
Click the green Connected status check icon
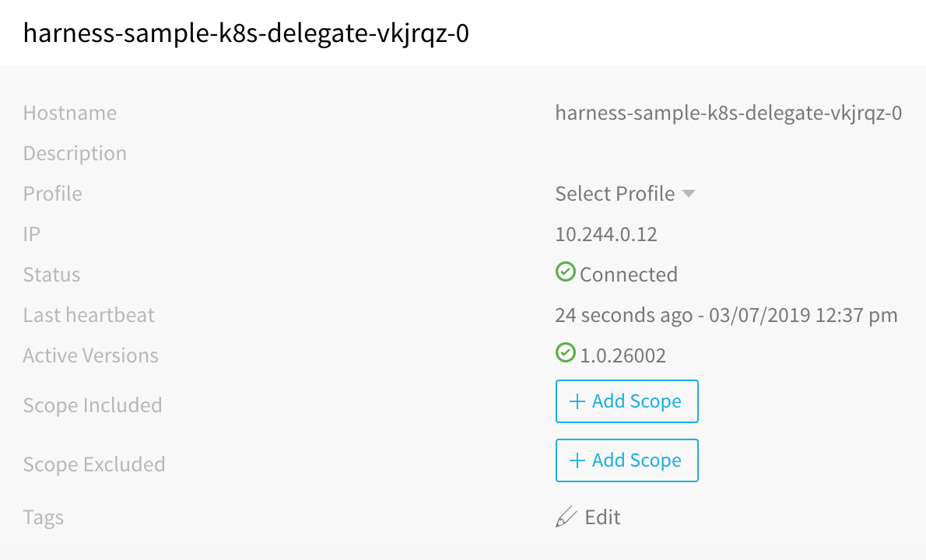(565, 272)
